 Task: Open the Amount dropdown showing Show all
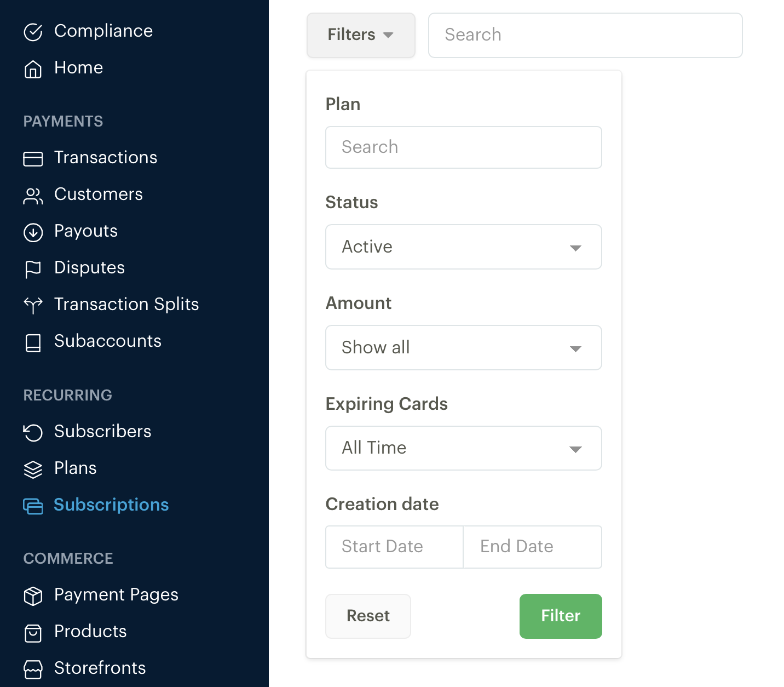click(x=464, y=347)
